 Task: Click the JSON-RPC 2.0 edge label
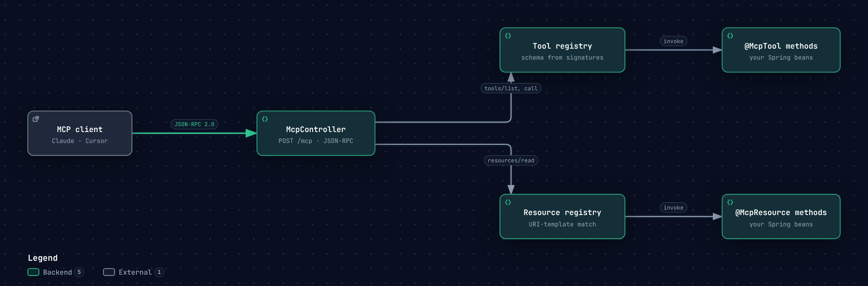point(194,124)
